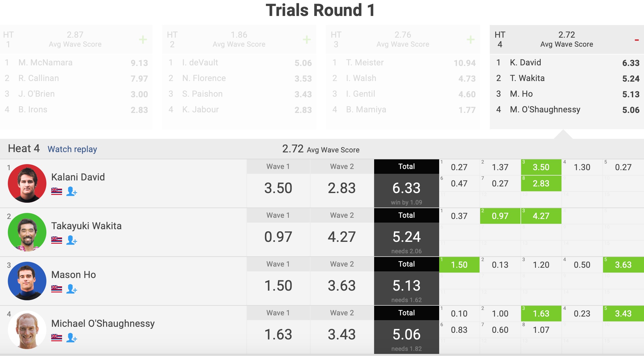Click Hawaii flag under Takayuki Wakita
The width and height of the screenshot is (644, 356).
point(57,240)
